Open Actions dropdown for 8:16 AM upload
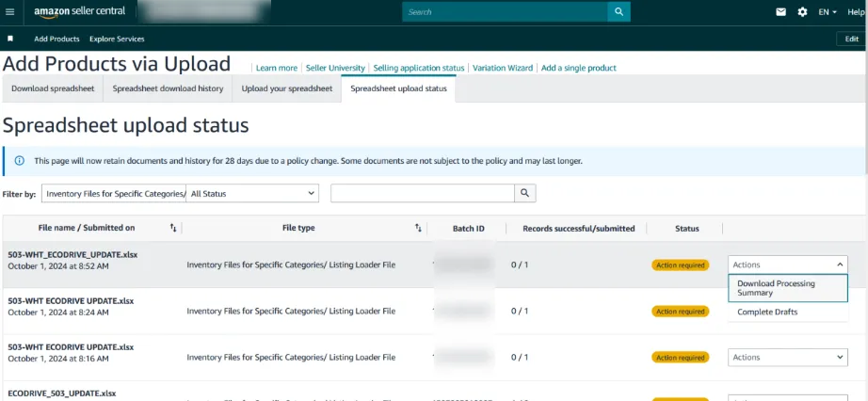868x401 pixels. [788, 358]
